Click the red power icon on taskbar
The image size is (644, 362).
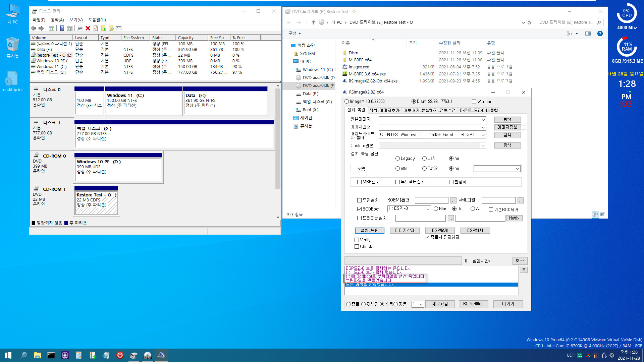120,355
